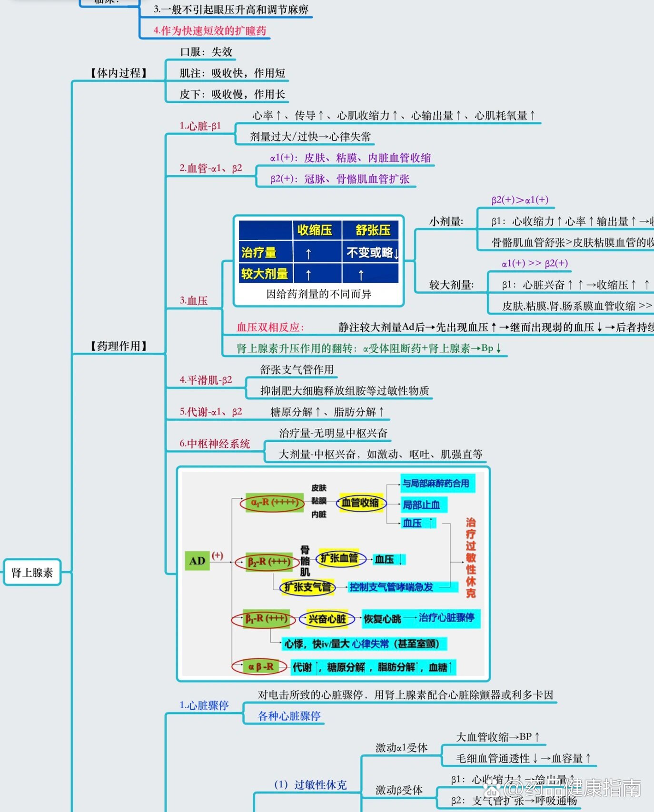Select node 3.一般不引起眼压升高和调节麻痹
This screenshot has height=812, width=654.
point(231,9)
